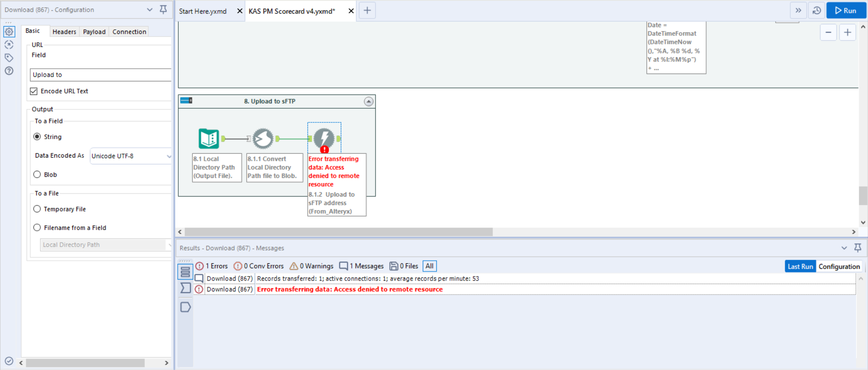Show more toolbar options chevrons
The image size is (868, 370).
798,10
